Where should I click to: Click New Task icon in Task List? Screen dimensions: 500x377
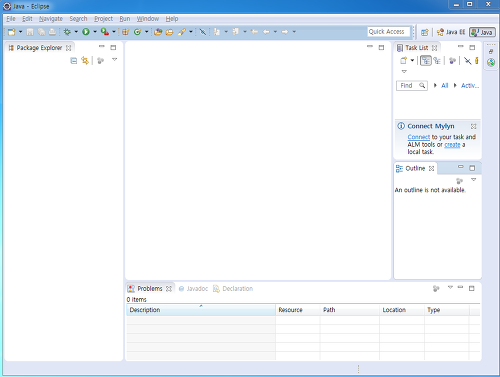tap(403, 61)
